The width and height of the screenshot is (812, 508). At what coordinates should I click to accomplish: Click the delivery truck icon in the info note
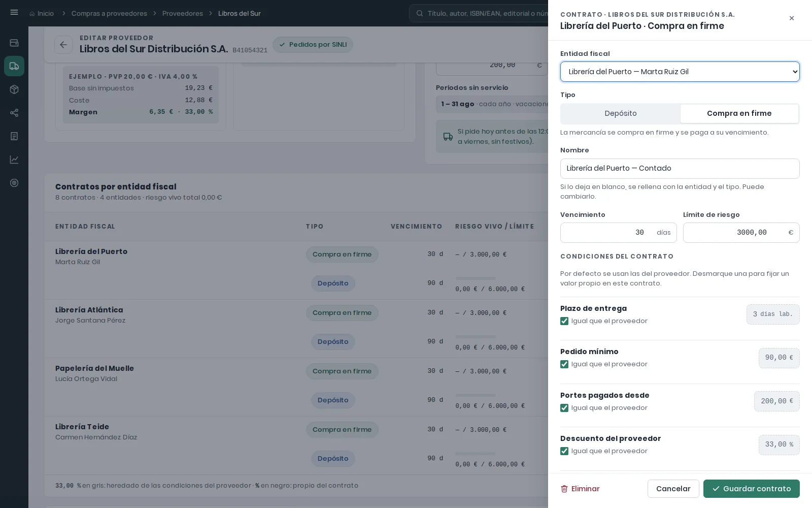[448, 137]
